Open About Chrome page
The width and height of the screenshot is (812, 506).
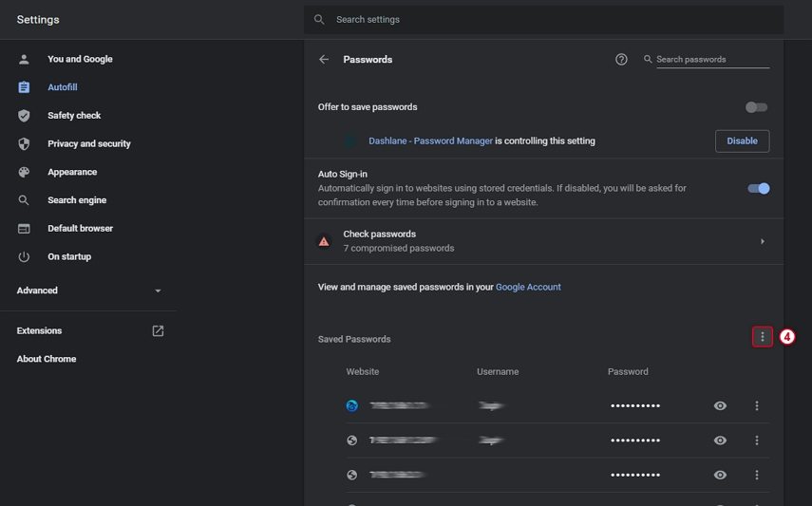tap(47, 359)
